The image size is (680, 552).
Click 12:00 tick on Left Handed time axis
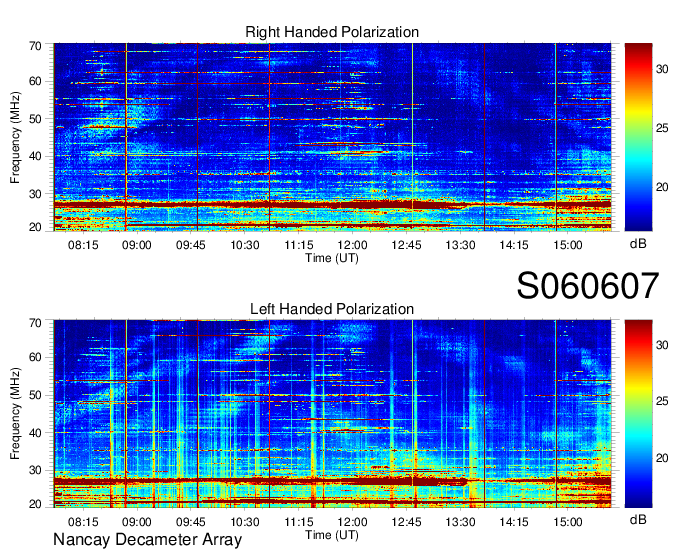pos(353,522)
